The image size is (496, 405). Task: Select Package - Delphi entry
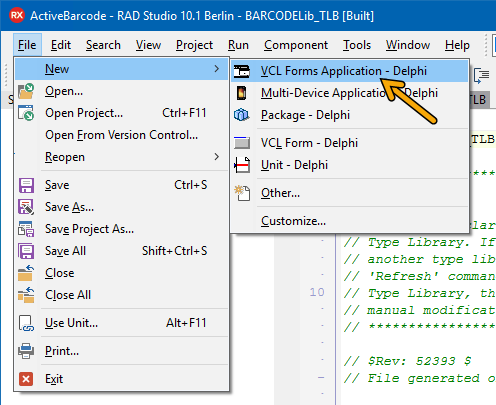[x=350, y=115]
